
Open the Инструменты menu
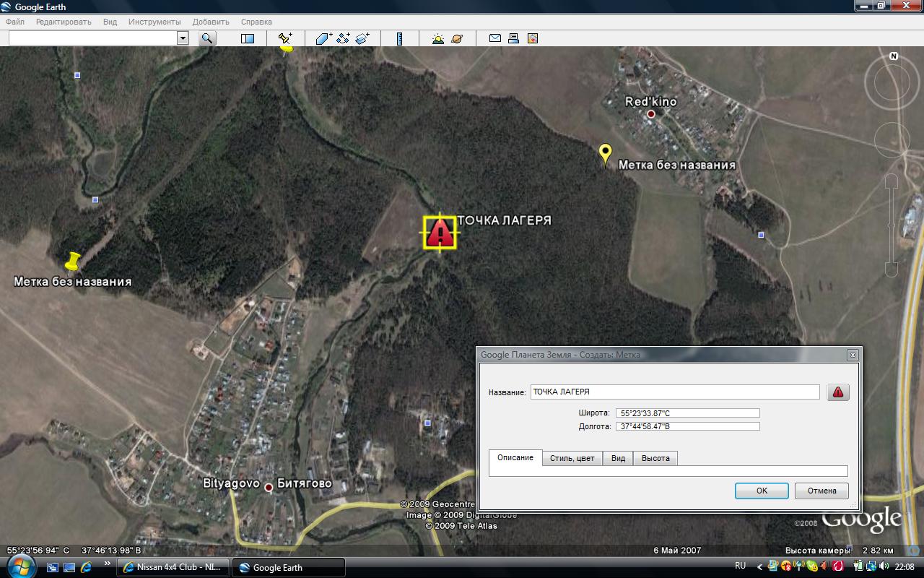click(x=154, y=22)
